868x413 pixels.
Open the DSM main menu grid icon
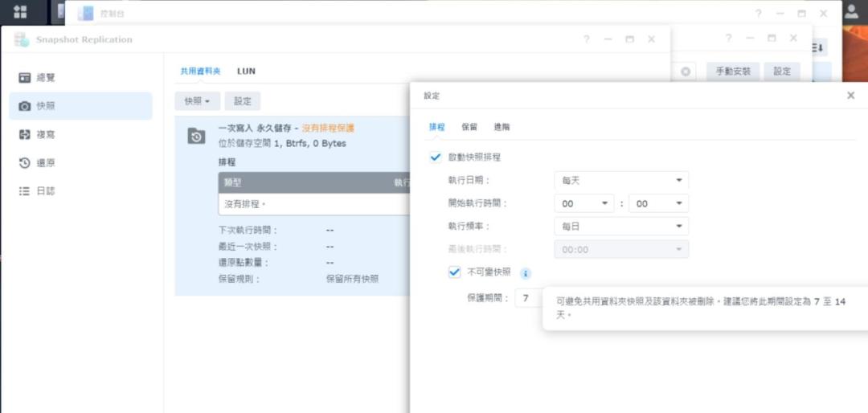20,11
